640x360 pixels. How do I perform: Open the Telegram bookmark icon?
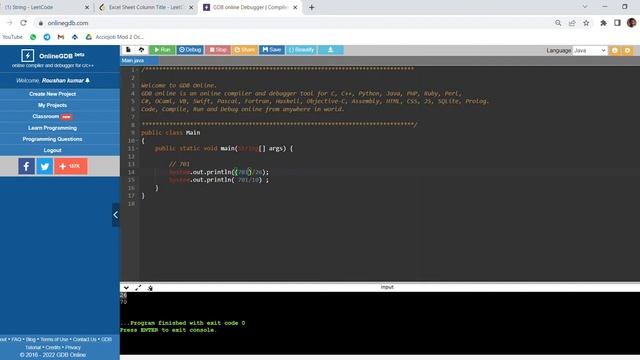click(47, 37)
